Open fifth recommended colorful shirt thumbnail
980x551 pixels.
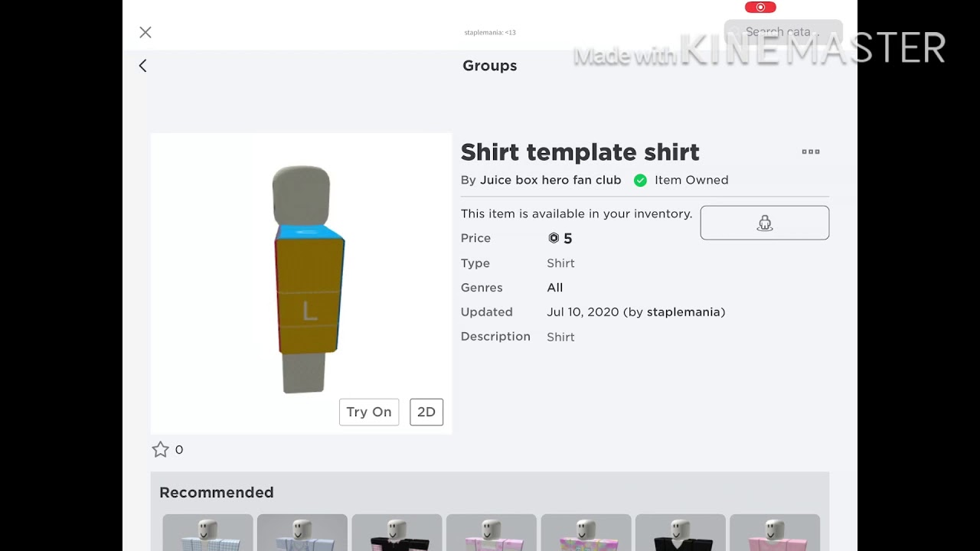tap(586, 533)
